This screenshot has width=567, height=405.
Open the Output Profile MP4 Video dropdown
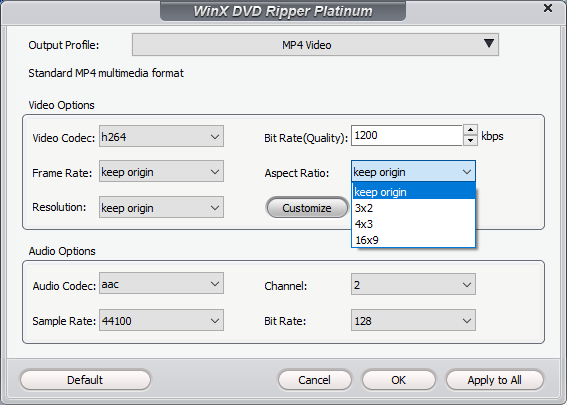coord(315,45)
